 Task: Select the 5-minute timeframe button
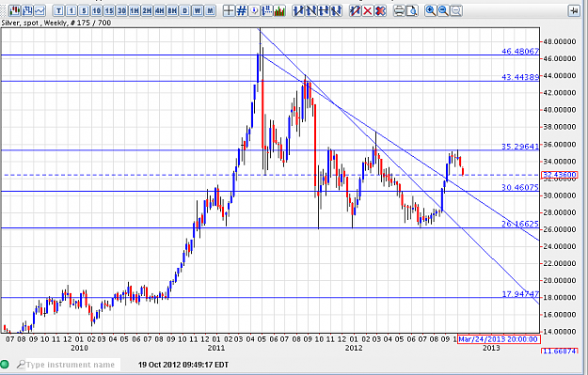click(x=84, y=11)
